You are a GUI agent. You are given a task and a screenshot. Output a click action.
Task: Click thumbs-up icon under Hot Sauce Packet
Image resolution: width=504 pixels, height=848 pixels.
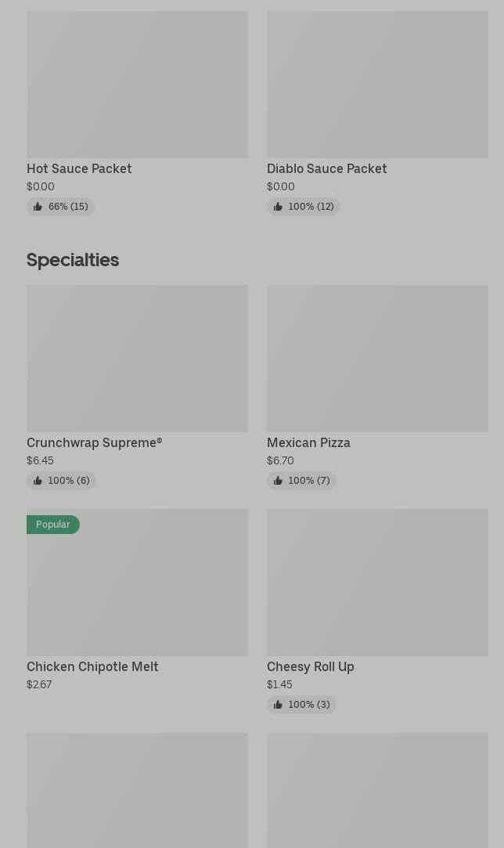click(38, 207)
